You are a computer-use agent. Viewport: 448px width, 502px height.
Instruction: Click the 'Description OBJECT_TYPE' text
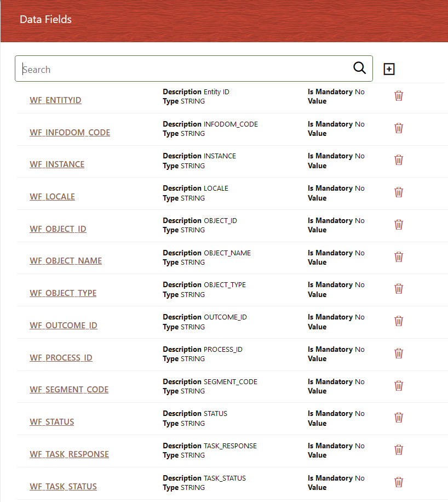(x=204, y=285)
